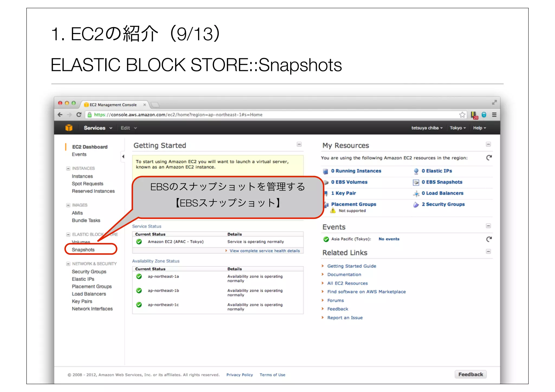This screenshot has width=555, height=392.
Task: Open the tetsuya chiba account menu
Action: 427,128
